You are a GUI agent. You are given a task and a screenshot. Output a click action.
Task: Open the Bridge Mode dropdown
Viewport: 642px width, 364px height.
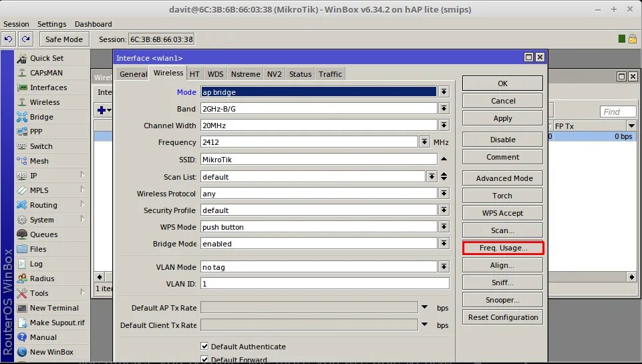click(444, 244)
